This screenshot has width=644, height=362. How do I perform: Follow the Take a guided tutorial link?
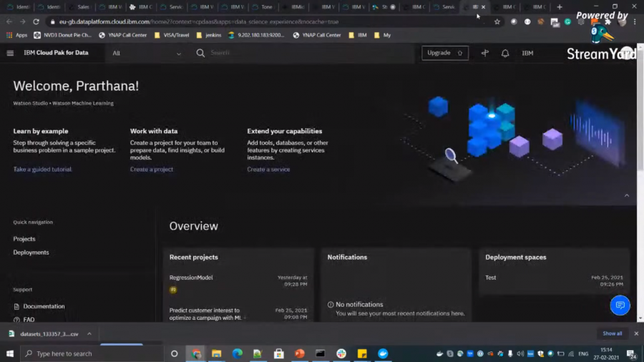[42, 170]
